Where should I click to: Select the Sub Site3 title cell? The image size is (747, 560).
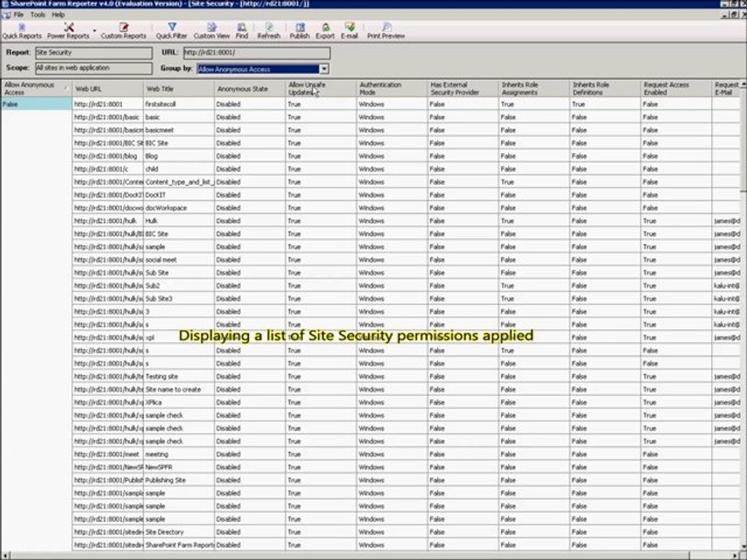(179, 299)
